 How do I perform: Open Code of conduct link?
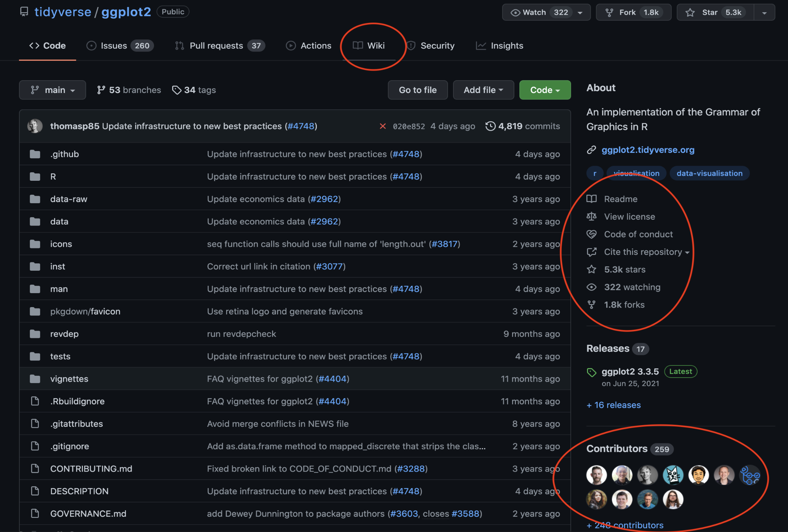click(639, 234)
